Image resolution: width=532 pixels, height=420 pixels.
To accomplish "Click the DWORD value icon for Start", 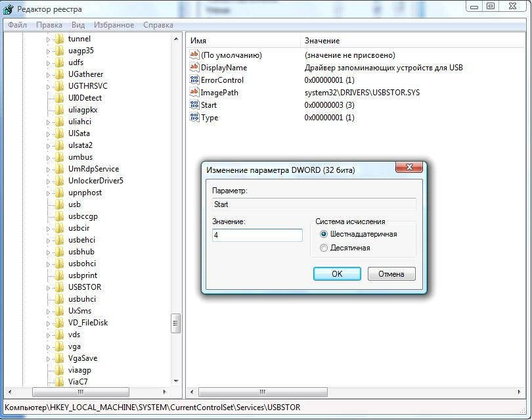I will click(x=194, y=105).
